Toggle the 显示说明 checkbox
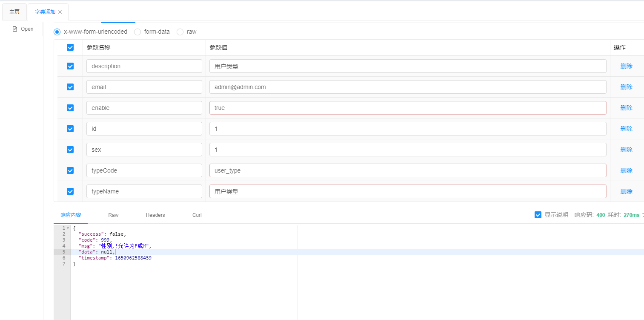 coord(538,215)
